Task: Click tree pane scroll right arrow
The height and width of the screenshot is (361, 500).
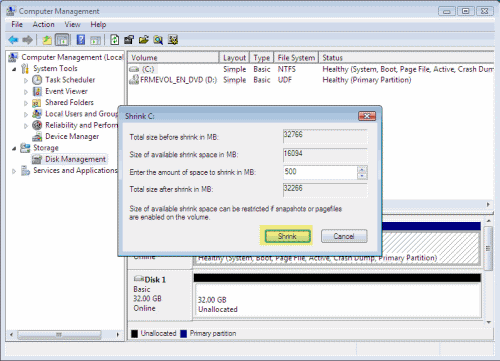Action: 118,334
